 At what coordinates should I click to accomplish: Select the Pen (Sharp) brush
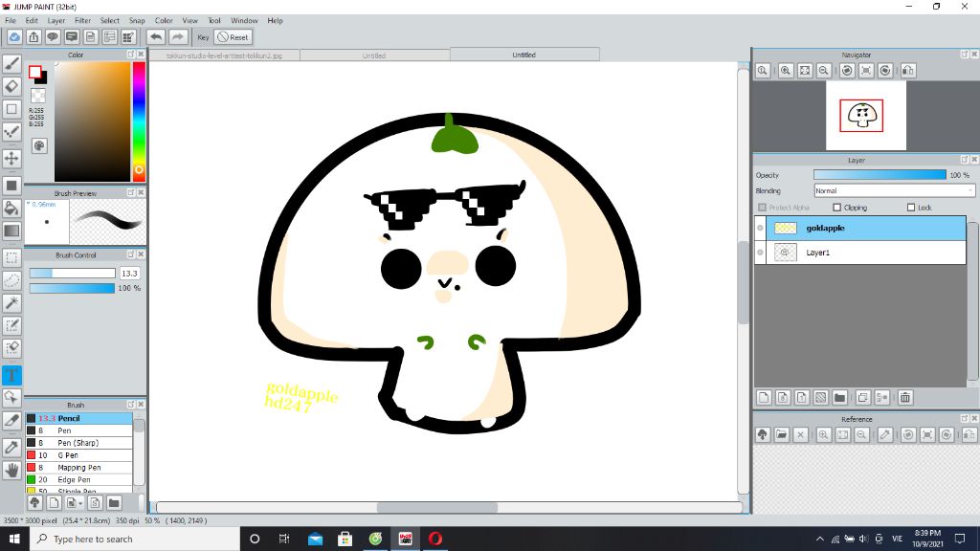[78, 442]
